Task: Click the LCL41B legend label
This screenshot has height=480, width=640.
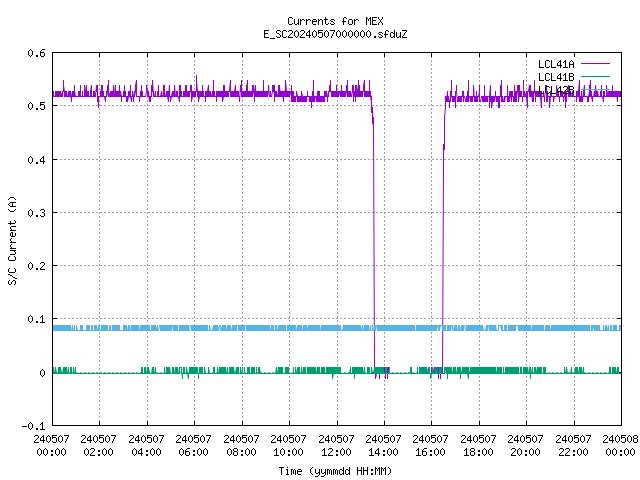Action: (556, 77)
